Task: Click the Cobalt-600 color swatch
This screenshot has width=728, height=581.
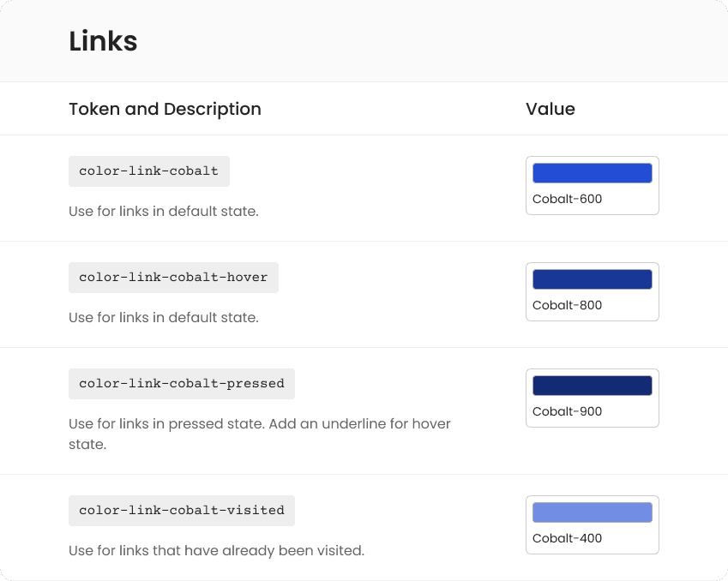Action: (592, 173)
